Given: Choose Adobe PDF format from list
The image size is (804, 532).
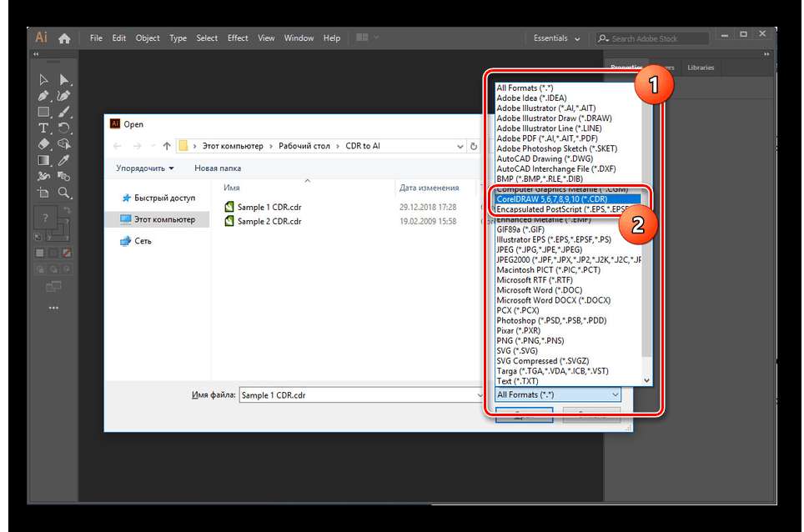Looking at the screenshot, I should 568,138.
